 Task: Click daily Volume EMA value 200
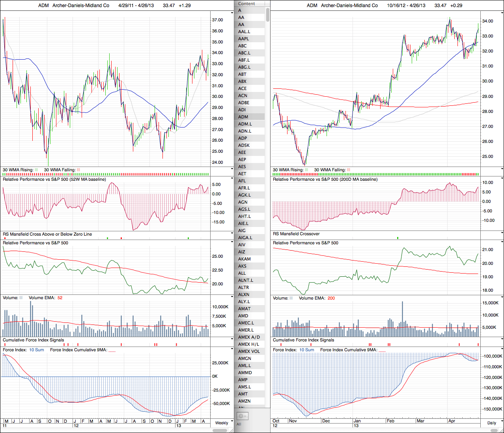coord(331,298)
